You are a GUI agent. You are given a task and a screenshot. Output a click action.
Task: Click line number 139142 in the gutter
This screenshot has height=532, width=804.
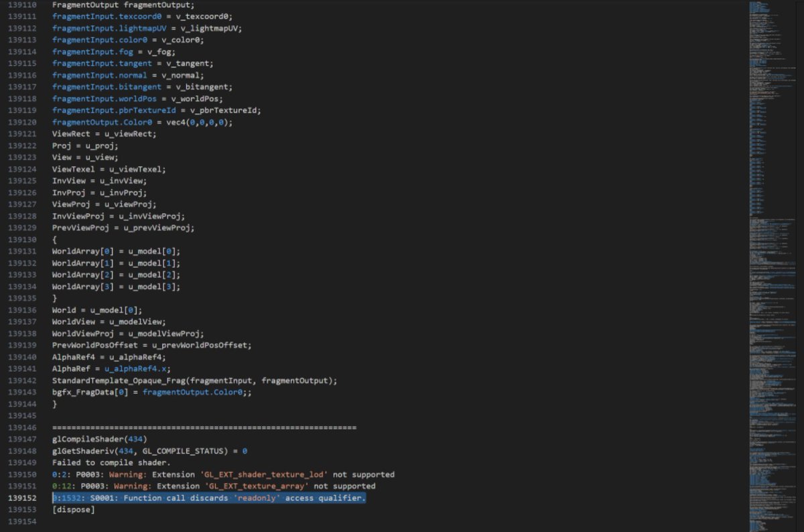pyautogui.click(x=21, y=380)
